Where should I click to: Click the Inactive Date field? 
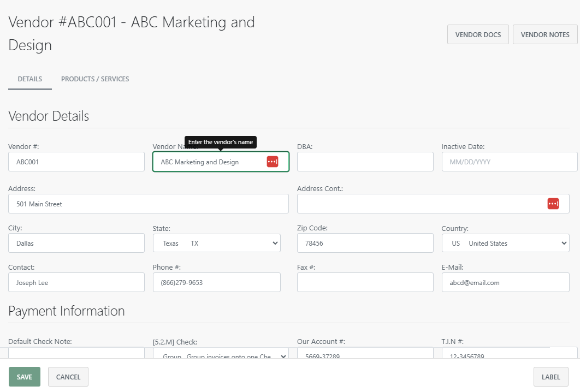[509, 162]
